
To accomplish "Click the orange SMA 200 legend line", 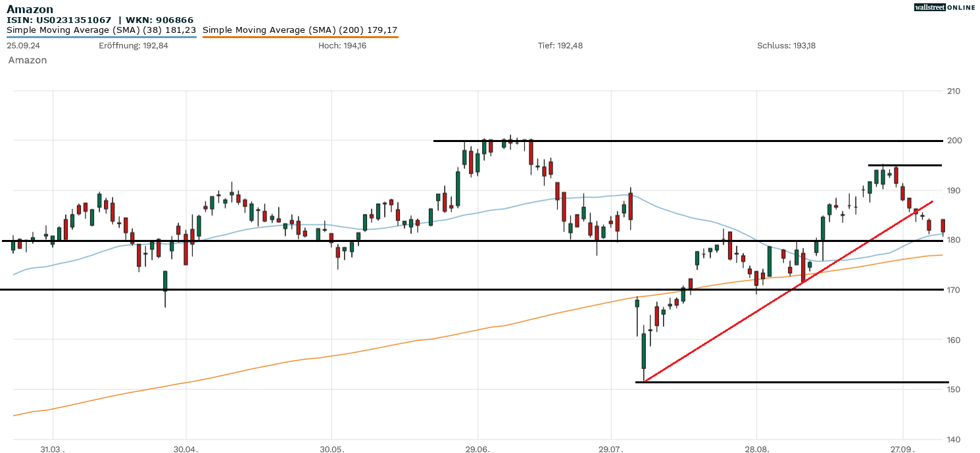I will click(x=300, y=37).
